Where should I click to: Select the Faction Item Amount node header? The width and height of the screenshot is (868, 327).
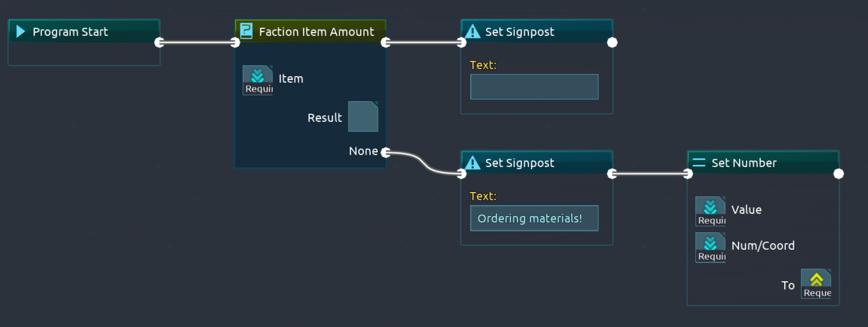310,31
